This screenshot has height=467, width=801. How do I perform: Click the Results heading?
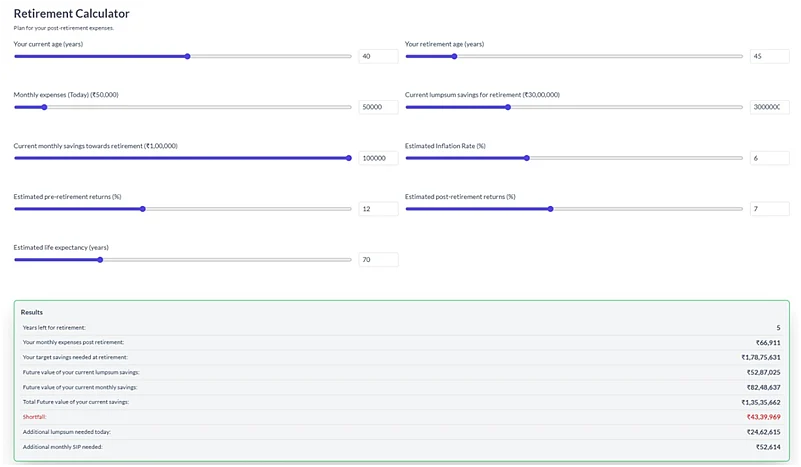click(x=32, y=312)
